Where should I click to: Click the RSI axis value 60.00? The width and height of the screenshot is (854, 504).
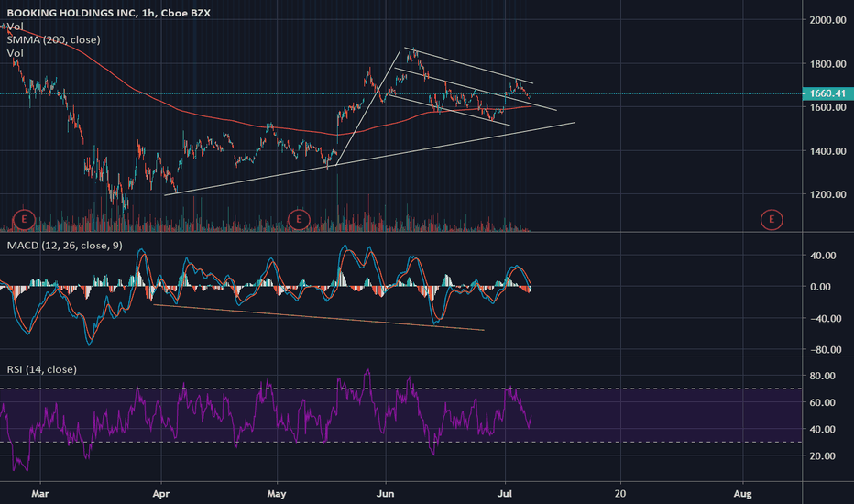tap(823, 402)
